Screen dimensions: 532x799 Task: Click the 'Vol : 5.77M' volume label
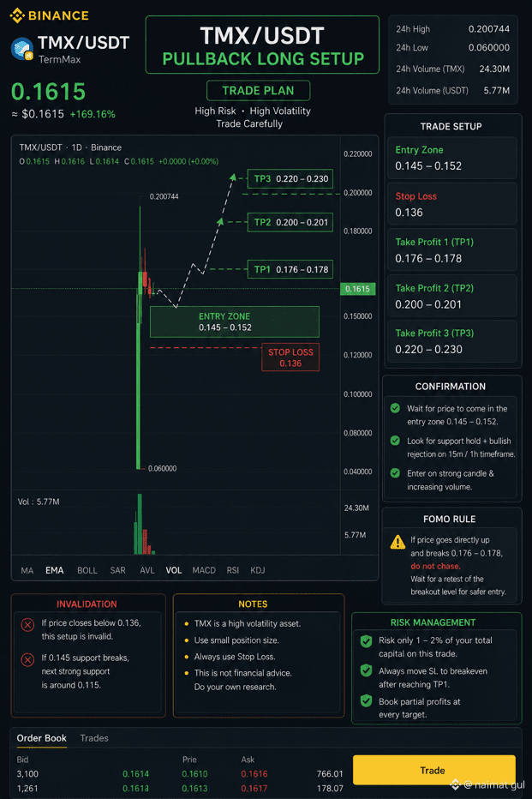coord(39,502)
